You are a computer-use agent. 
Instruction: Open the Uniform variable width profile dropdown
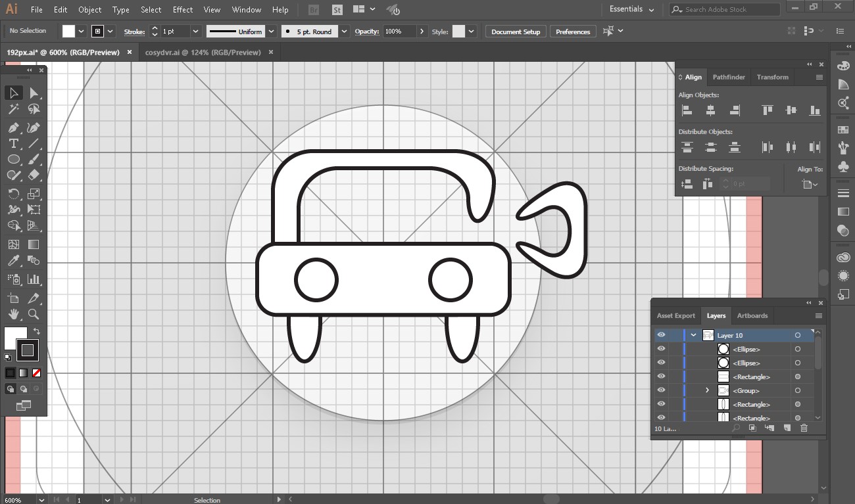270,32
